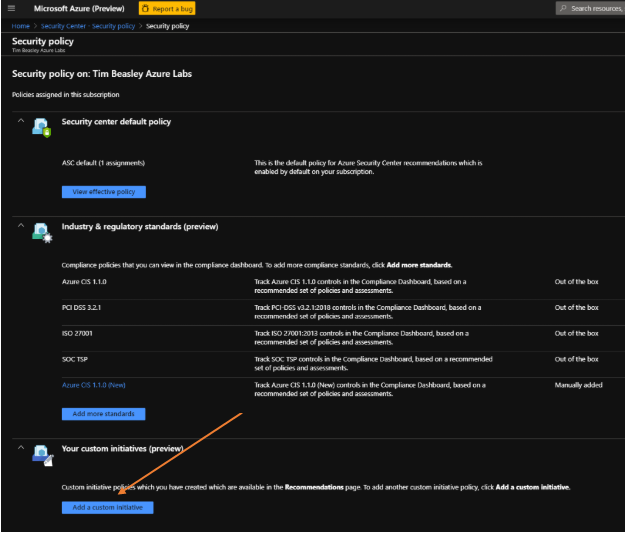Select ASC default (1 assignments) text
The image size is (627, 533).
(103, 163)
